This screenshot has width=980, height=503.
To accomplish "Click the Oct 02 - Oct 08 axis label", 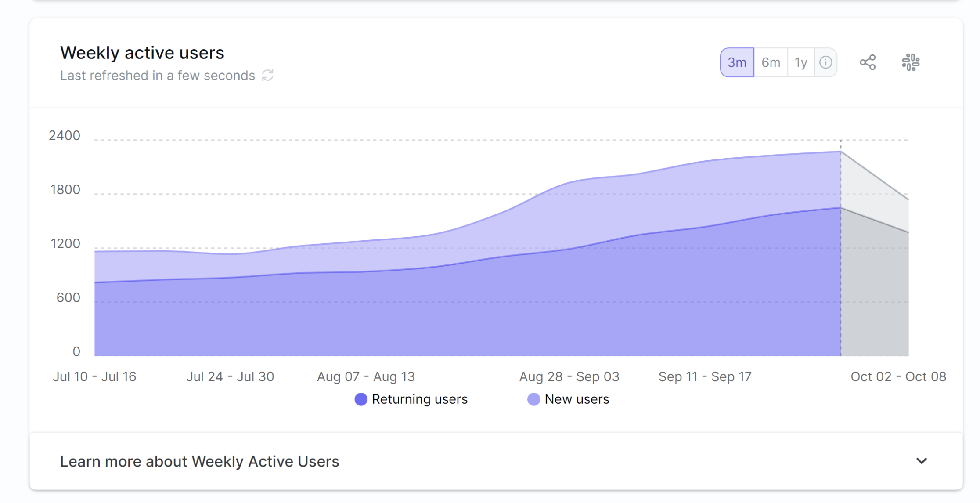I will (898, 376).
